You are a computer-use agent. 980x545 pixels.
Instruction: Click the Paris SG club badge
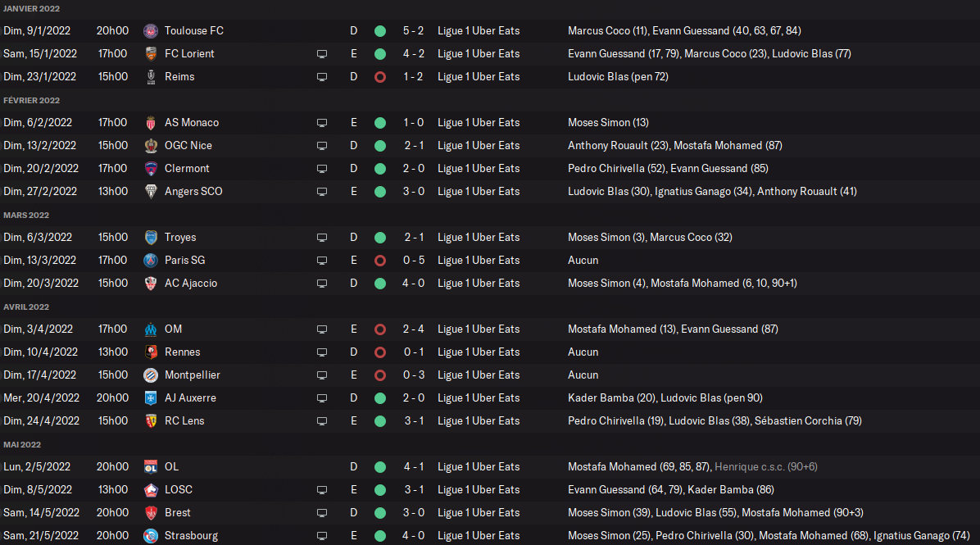click(x=150, y=260)
